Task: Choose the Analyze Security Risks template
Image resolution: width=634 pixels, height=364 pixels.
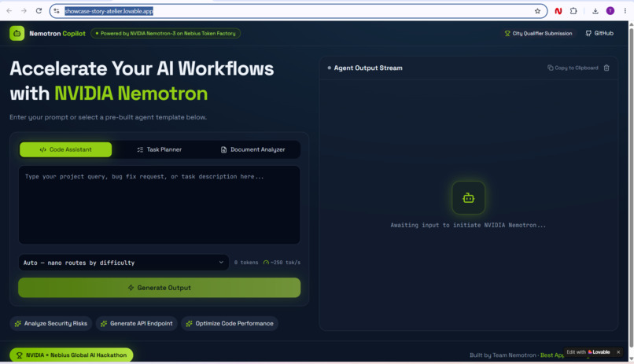Action: [x=51, y=323]
